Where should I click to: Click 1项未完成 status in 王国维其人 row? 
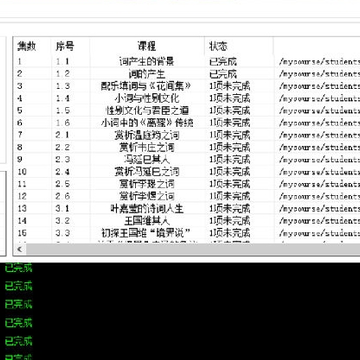(x=230, y=221)
